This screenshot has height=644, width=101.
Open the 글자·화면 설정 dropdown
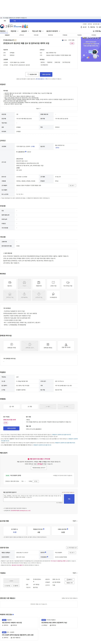pyautogui.click(x=97, y=24)
